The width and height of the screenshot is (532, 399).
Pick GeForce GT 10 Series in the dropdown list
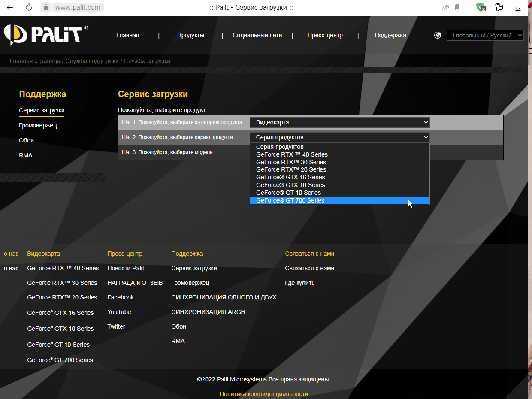click(x=340, y=193)
